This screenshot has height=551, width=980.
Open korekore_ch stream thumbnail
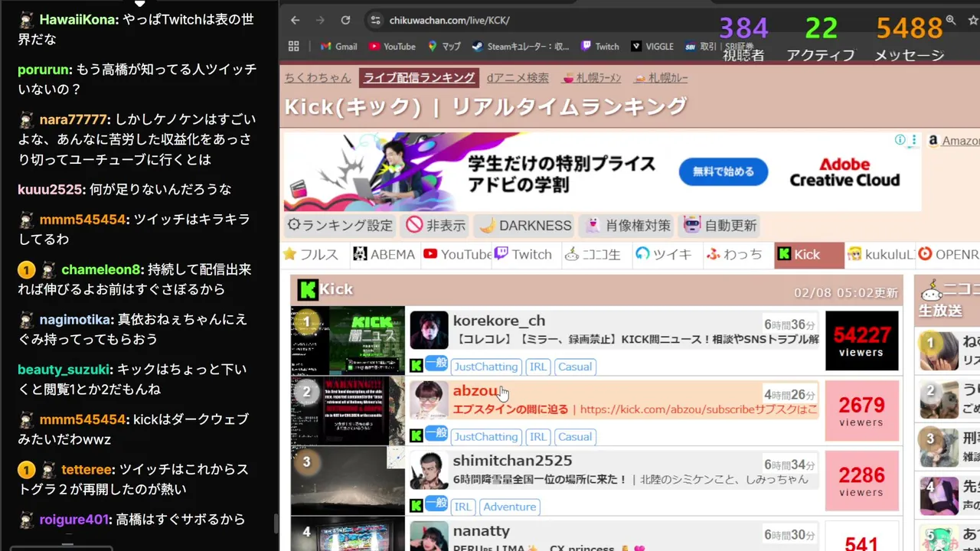[x=348, y=341]
